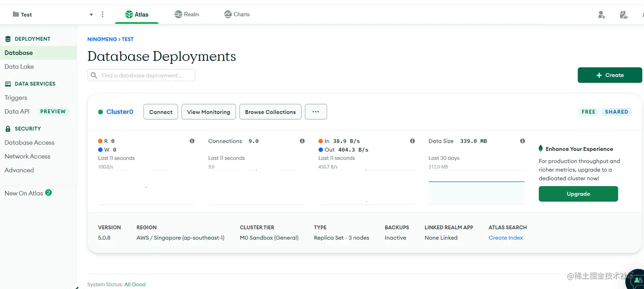
Task: Open Data Lake in the sidebar
Action: click(x=19, y=66)
